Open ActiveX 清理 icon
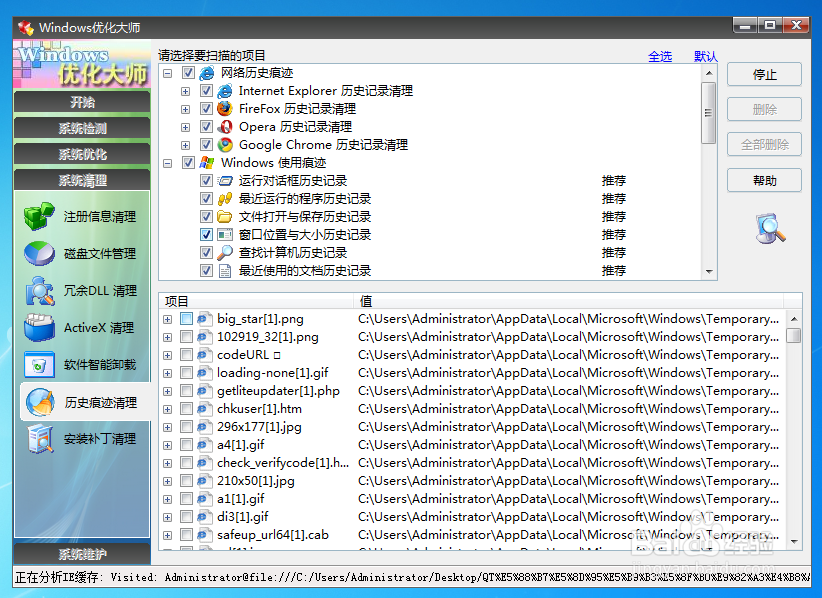Viewport: 822px width, 598px height. point(39,328)
